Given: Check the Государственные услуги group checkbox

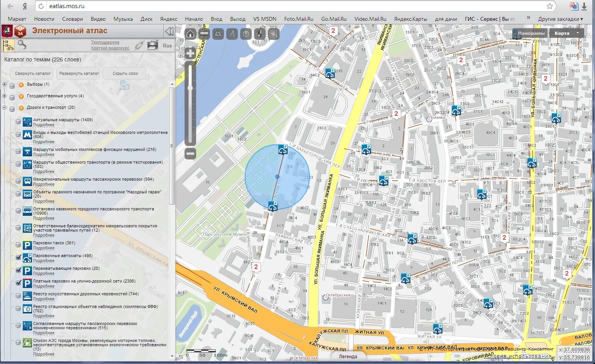Looking at the screenshot, I should click(12, 97).
